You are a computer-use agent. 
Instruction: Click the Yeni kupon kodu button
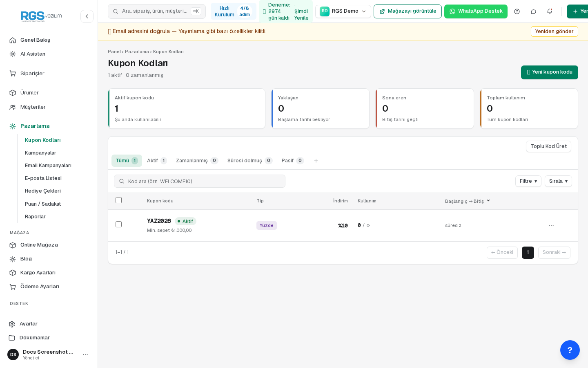point(550,72)
